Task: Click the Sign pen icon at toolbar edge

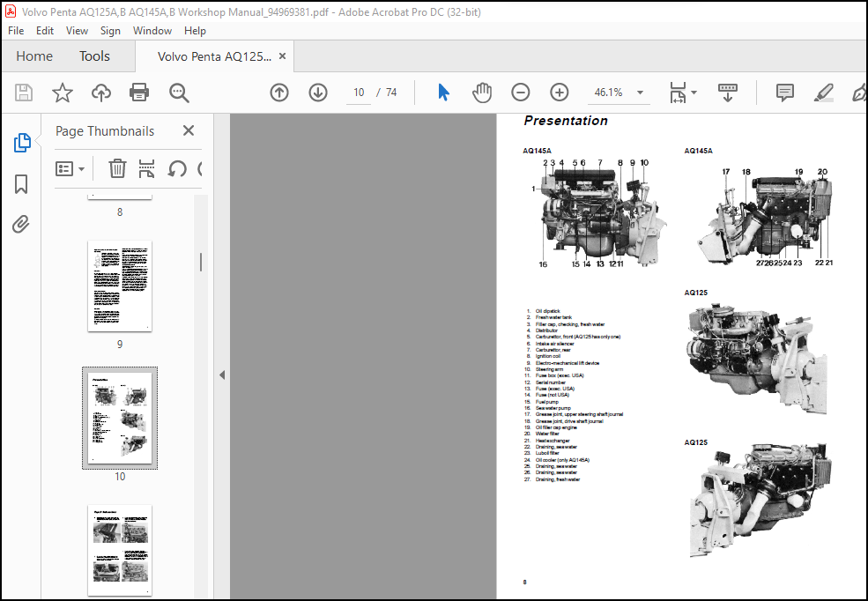Action: (x=860, y=93)
